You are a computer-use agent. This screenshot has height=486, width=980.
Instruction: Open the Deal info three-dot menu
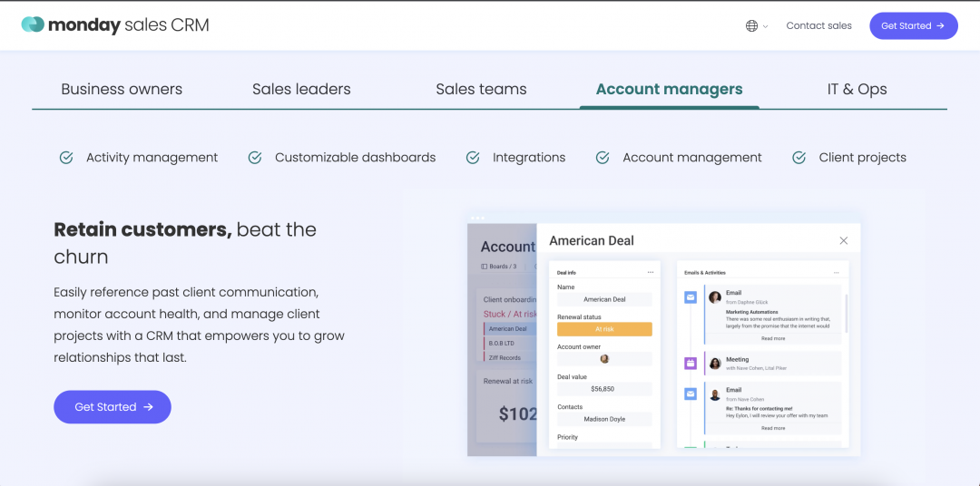point(651,272)
